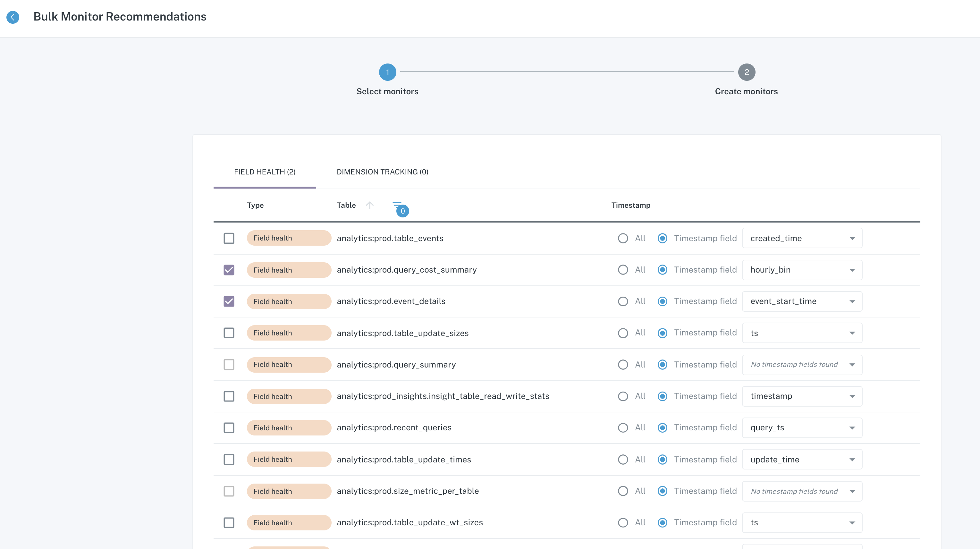Click step 2 Create monitors circle
980x549 pixels.
[x=747, y=72]
